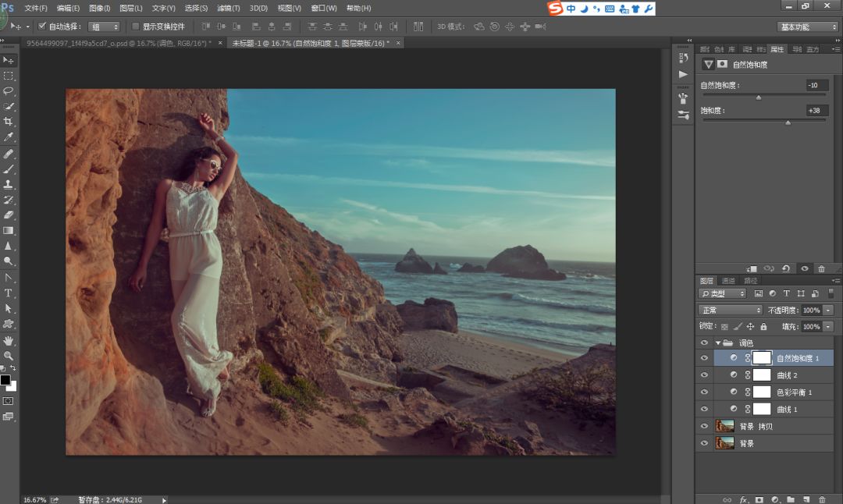Select the Crop tool
Image resolution: width=843 pixels, height=504 pixels.
pos(9,122)
